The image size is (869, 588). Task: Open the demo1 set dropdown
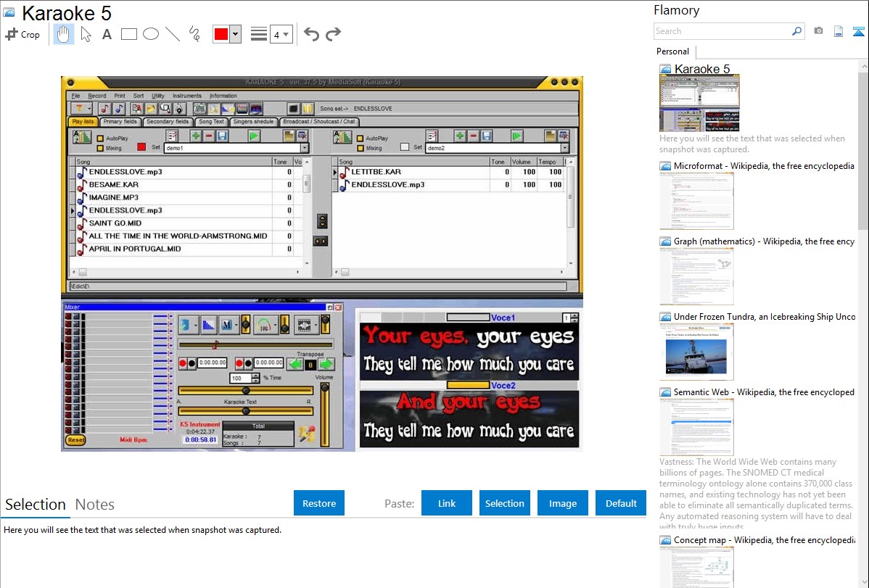[x=305, y=148]
